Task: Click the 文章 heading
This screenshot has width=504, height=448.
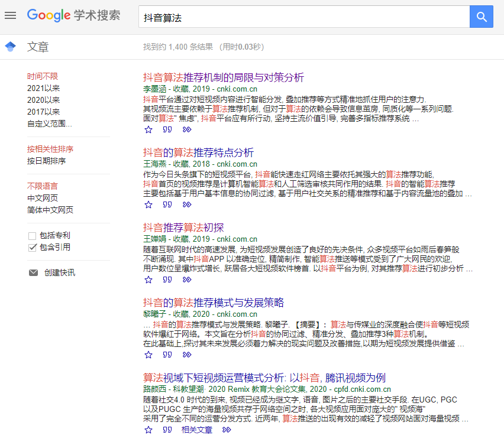Action: (x=38, y=47)
